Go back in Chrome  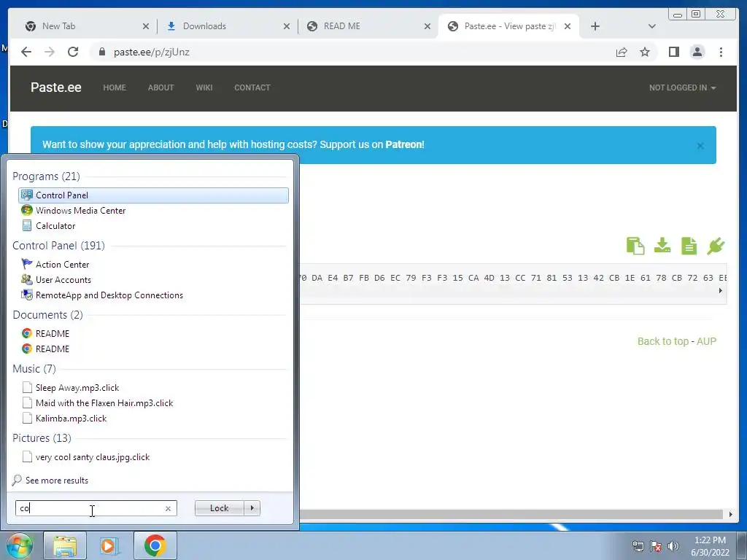(x=26, y=52)
